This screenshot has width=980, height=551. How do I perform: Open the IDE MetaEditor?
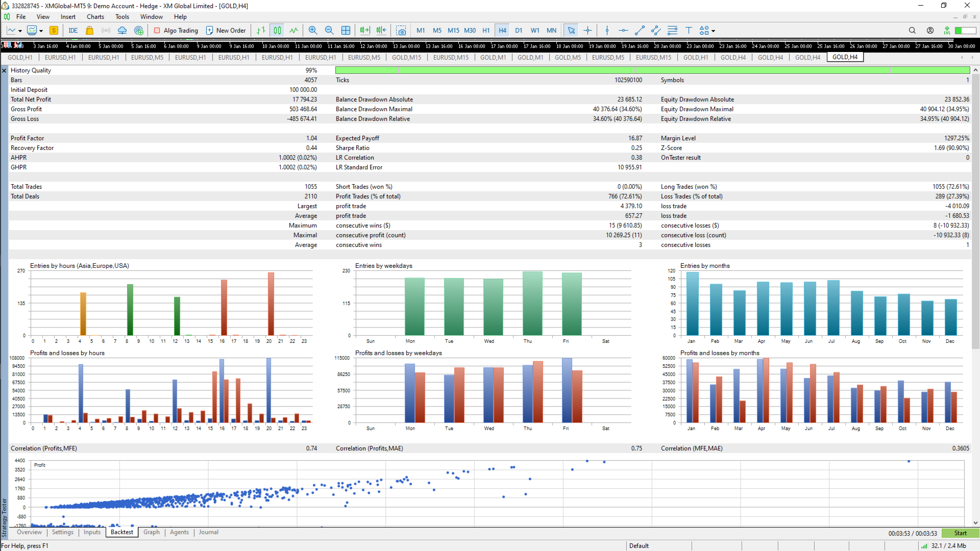(73, 31)
